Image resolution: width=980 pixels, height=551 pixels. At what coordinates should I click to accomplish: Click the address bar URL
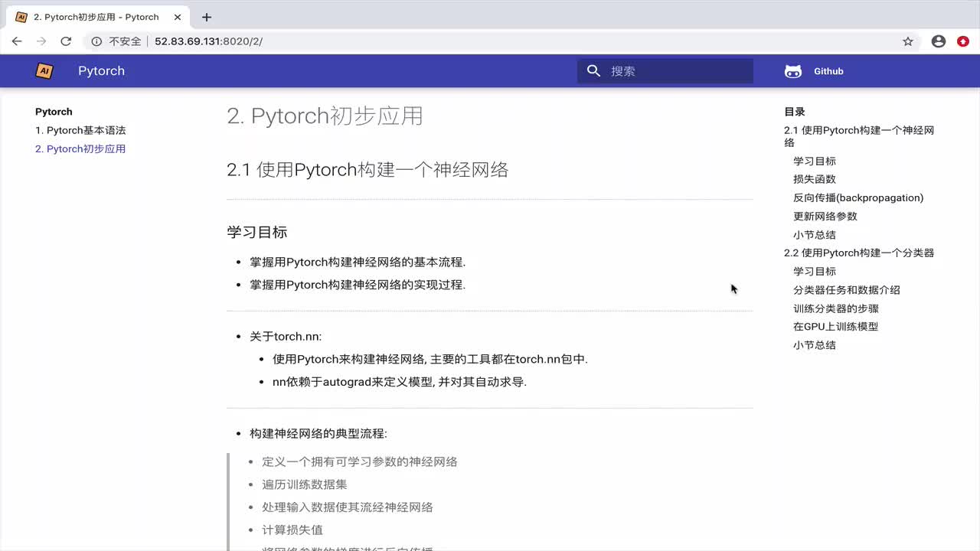pyautogui.click(x=208, y=41)
